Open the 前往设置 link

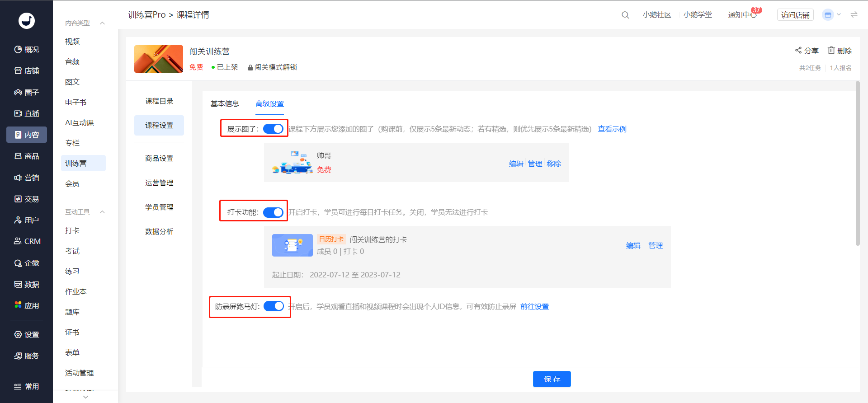click(534, 307)
